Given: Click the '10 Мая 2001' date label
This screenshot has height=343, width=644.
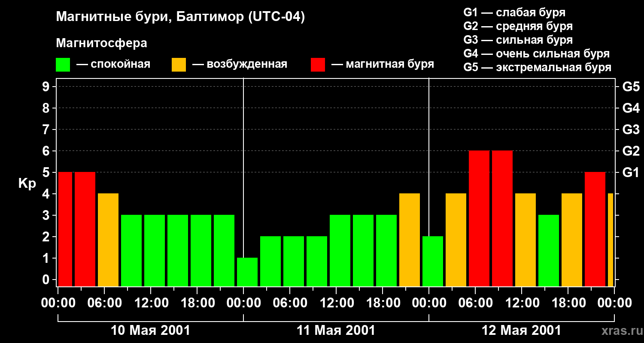Looking at the screenshot, I should pyautogui.click(x=150, y=331).
